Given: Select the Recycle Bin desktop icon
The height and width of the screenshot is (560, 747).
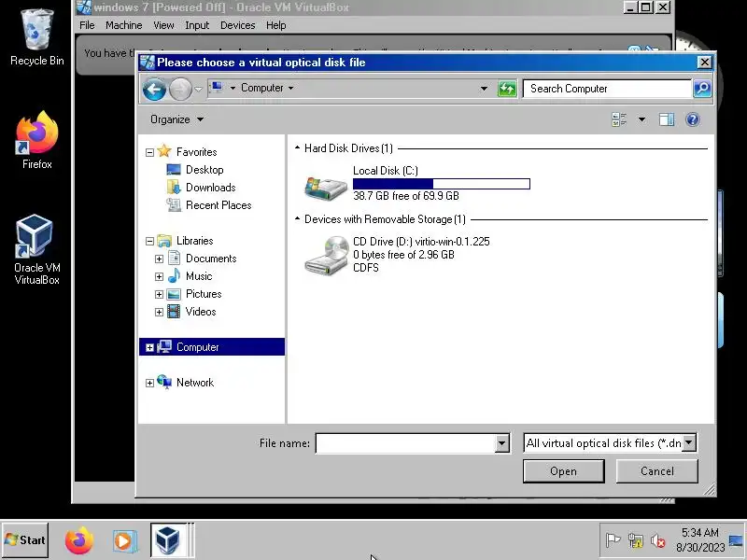Looking at the screenshot, I should click(36, 37).
